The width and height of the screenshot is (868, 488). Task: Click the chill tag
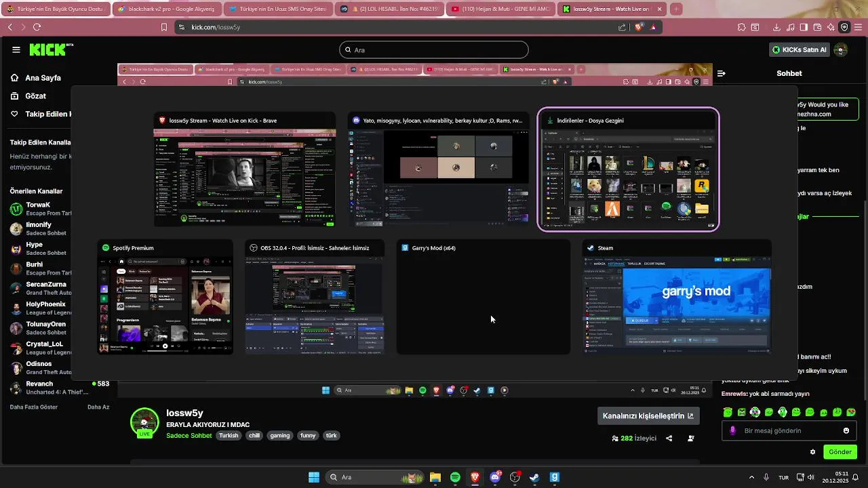(x=254, y=436)
